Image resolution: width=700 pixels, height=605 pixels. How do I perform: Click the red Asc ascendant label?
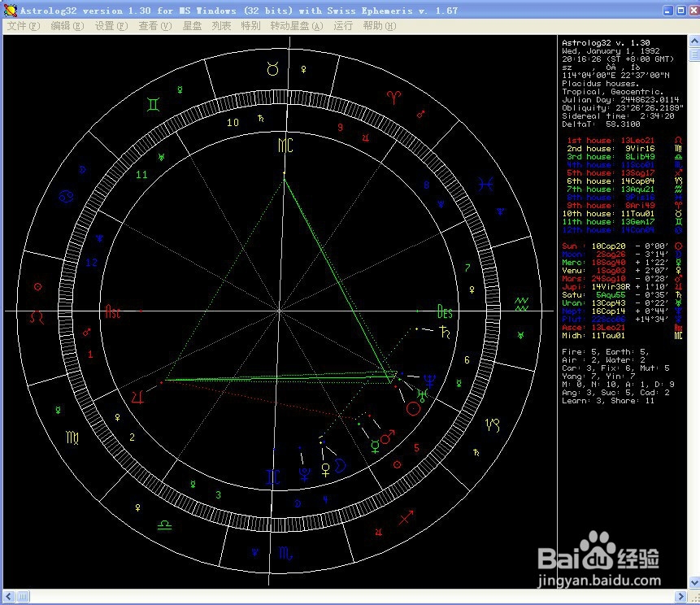(x=112, y=311)
